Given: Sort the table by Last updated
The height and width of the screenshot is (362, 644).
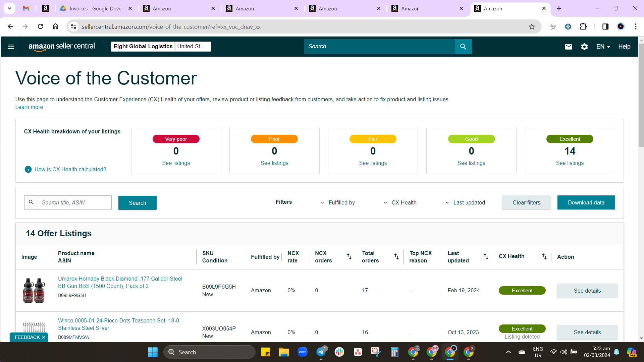Looking at the screenshot, I should (486, 256).
